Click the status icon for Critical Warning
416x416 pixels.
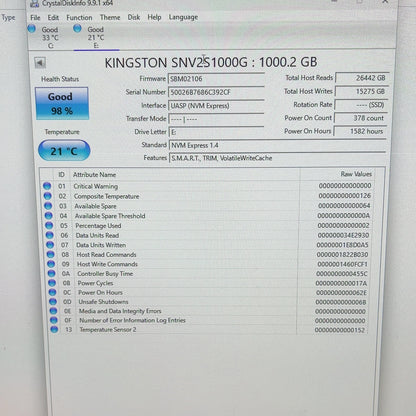coord(47,186)
